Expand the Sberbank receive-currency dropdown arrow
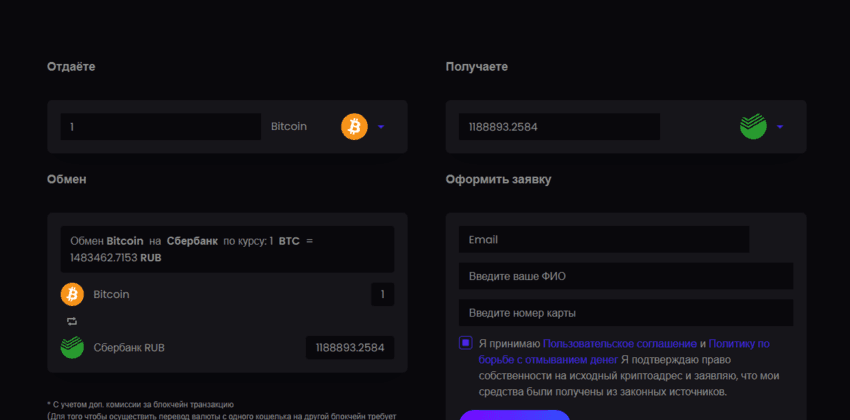This screenshot has width=850, height=420. (x=780, y=127)
